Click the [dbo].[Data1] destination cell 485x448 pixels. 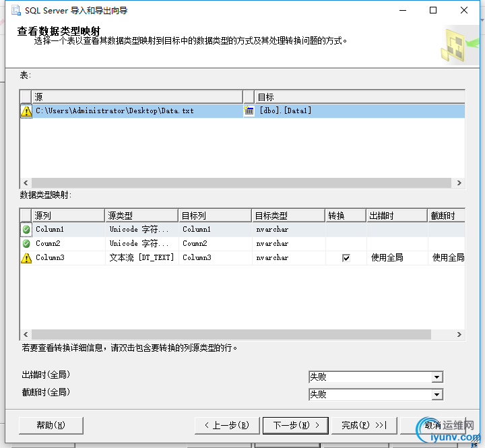click(360, 110)
